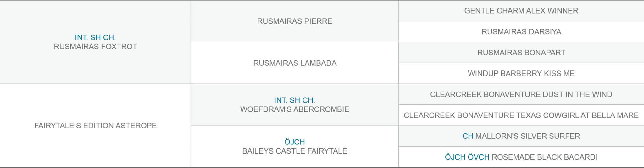Click the empty area right of Rusmairas Lambada text

[367, 63]
